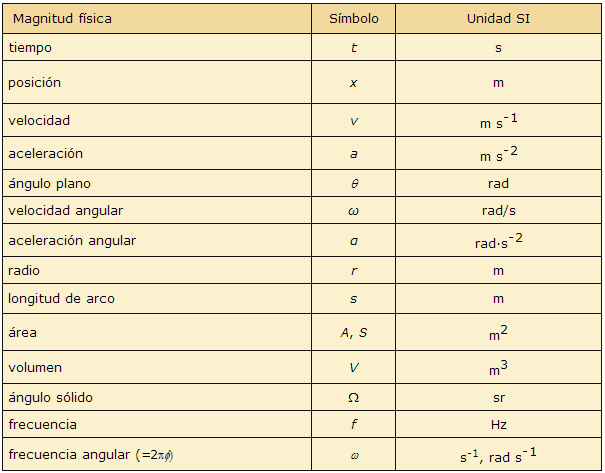Screen dimensions: 605x473
Task: Click the 'velocidad angular' row label
Action: click(x=65, y=211)
